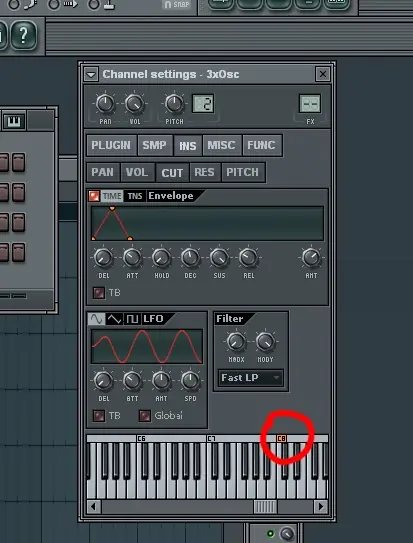Viewport: 413px width, 543px height.
Task: Toggle the envelope enable LED
Action: pos(94,196)
